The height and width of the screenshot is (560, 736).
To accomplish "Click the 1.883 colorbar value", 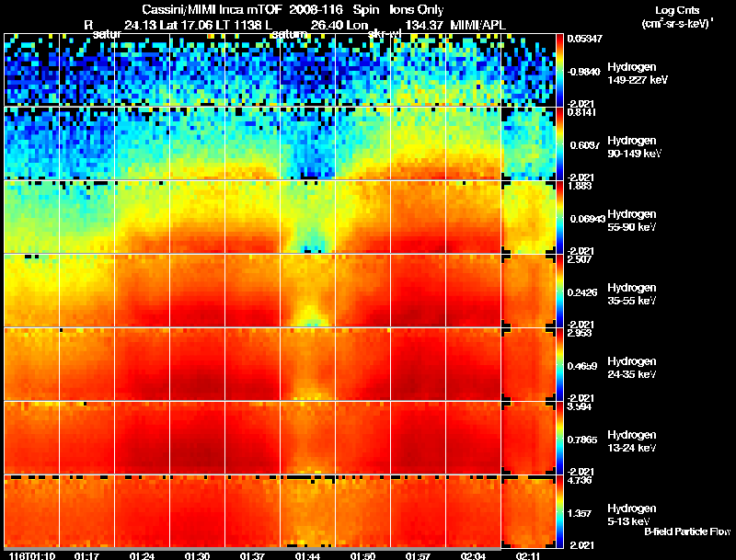I will click(580, 186).
